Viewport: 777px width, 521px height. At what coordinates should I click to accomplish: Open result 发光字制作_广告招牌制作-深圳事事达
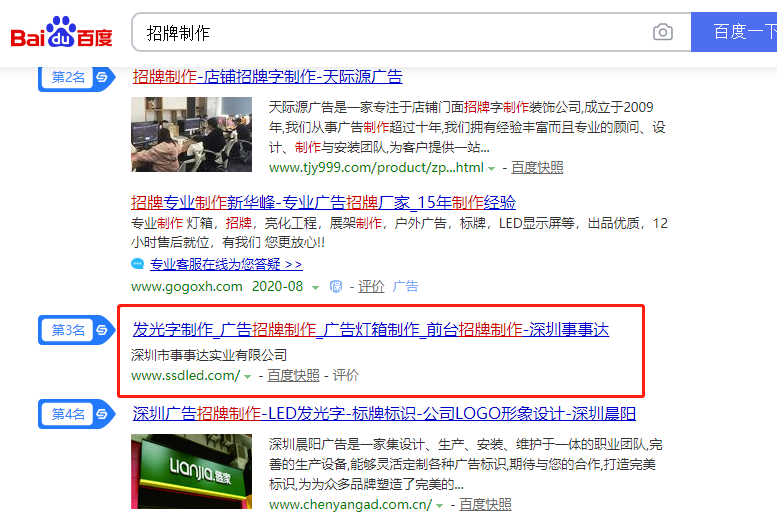(371, 330)
